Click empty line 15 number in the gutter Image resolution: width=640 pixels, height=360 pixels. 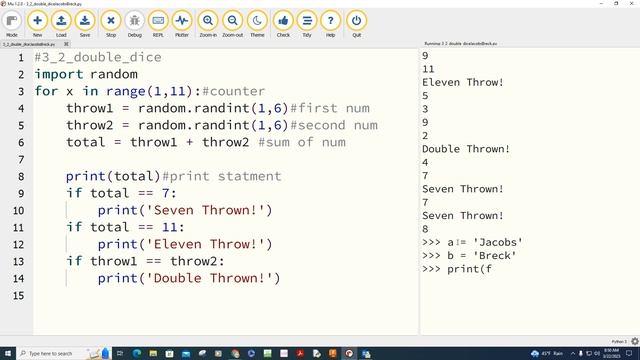click(18, 296)
